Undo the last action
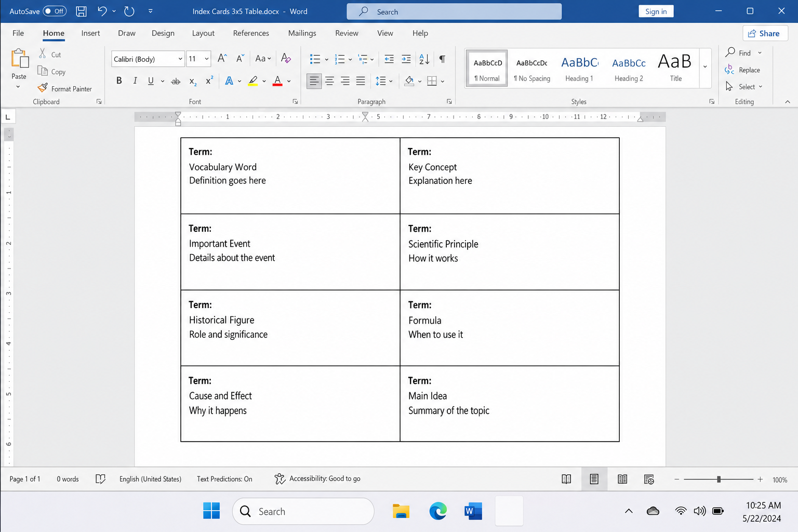798x532 pixels. (x=102, y=11)
